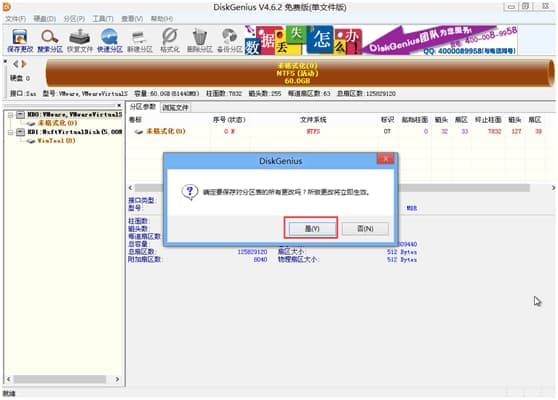558x400 pixels.
Task: Open the 文件(F) menu
Action: [x=15, y=19]
